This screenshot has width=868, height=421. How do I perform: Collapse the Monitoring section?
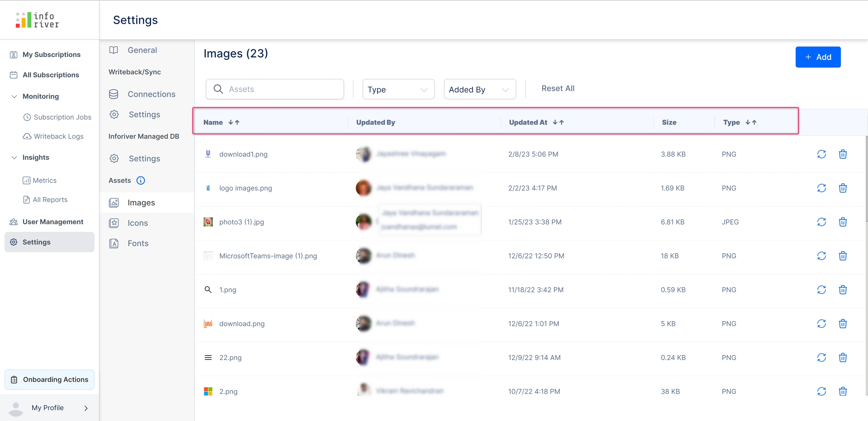click(x=14, y=96)
